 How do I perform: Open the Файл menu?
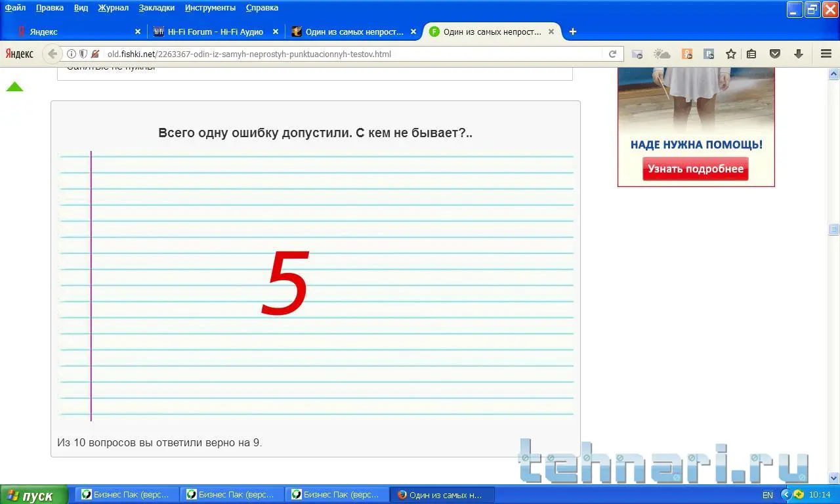coord(16,8)
